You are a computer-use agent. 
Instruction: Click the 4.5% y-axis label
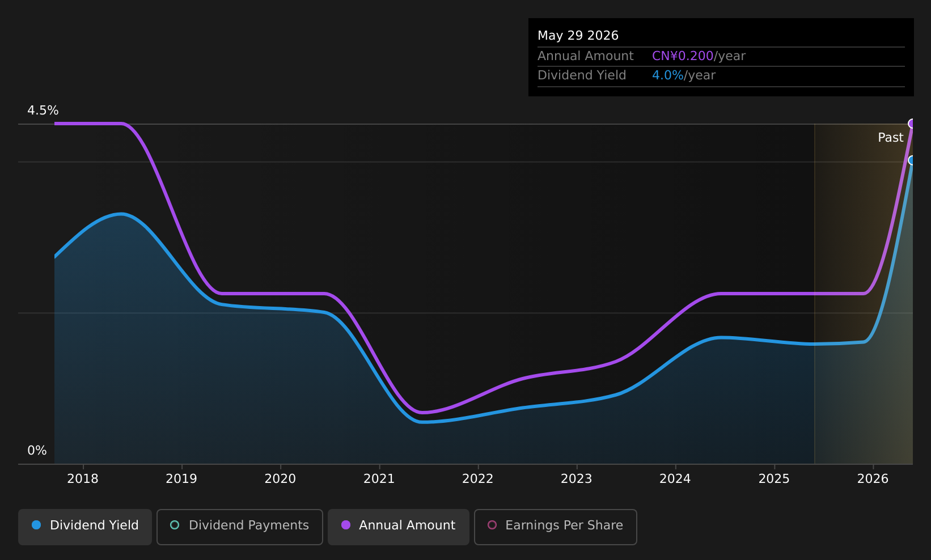[43, 111]
